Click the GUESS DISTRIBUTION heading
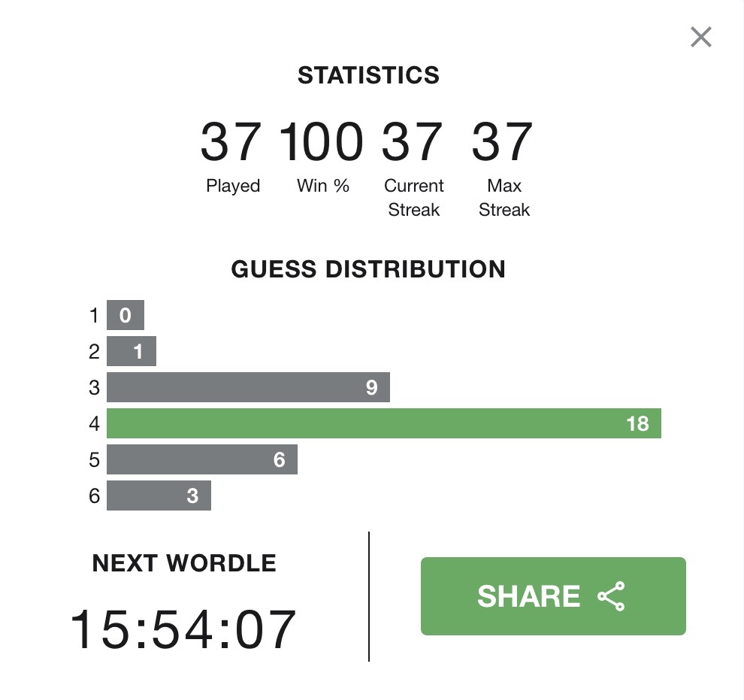The height and width of the screenshot is (700, 744). click(x=368, y=269)
